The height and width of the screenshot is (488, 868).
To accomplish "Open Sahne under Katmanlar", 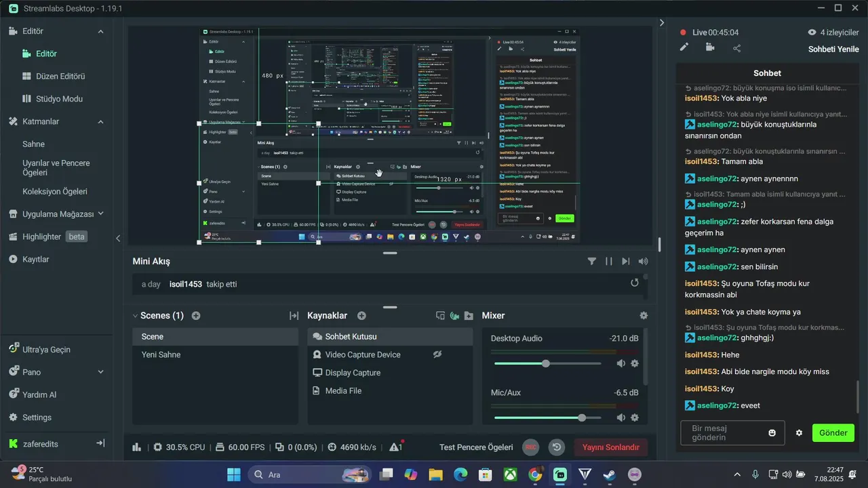I will pos(33,144).
